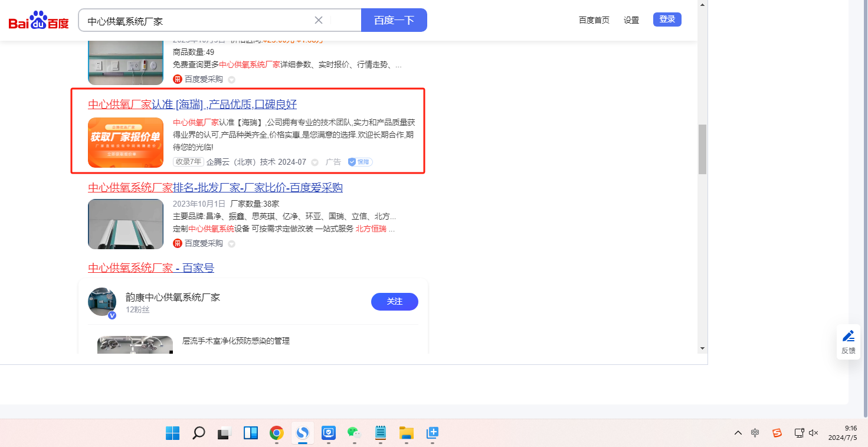868x447 pixels.
Task: Click the 百度爱采购 source under the 38家 result
Action: [204, 243]
